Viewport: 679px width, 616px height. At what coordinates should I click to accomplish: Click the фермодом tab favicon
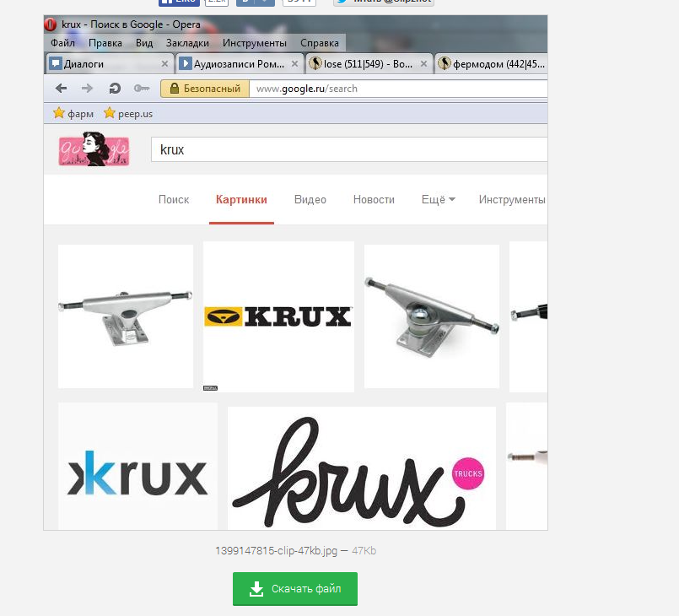445,63
